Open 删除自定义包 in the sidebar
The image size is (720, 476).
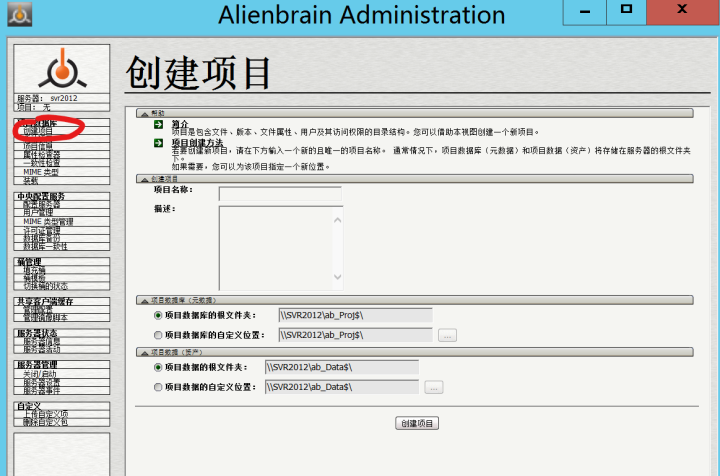[45, 422]
